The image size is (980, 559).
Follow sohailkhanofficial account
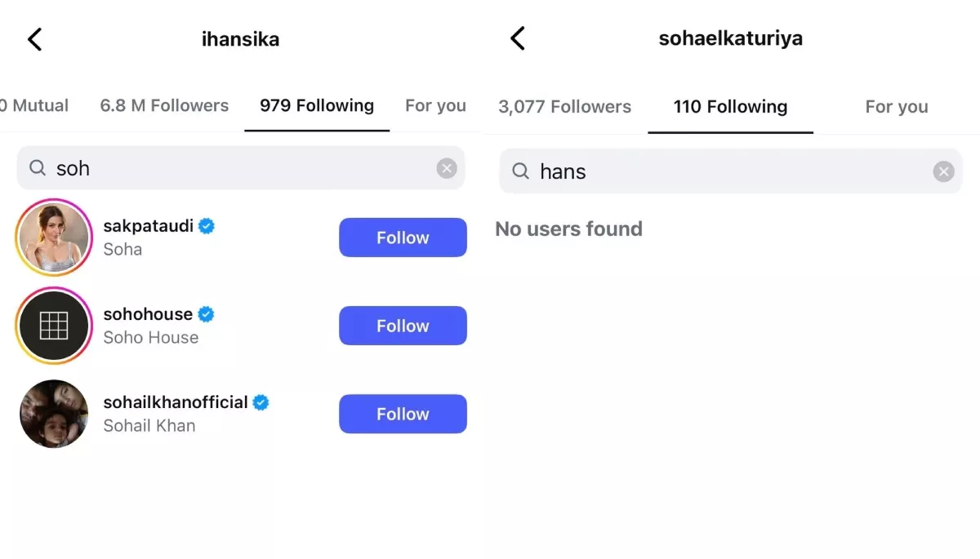click(403, 414)
